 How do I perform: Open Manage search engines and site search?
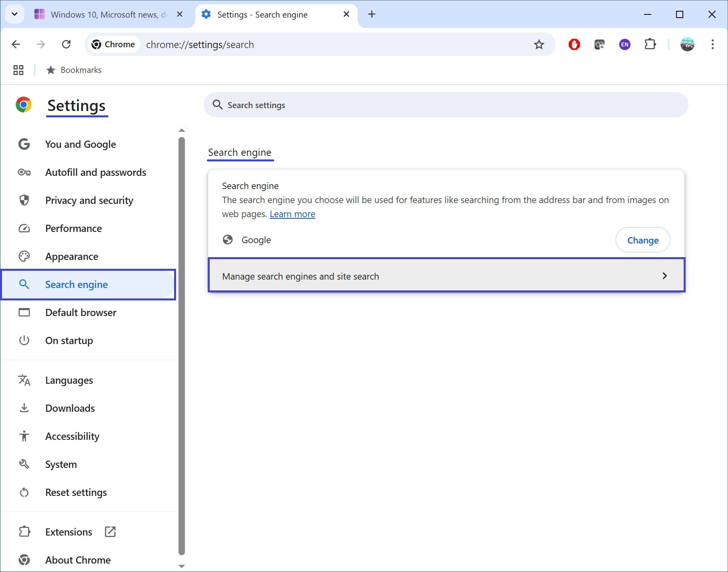click(447, 275)
